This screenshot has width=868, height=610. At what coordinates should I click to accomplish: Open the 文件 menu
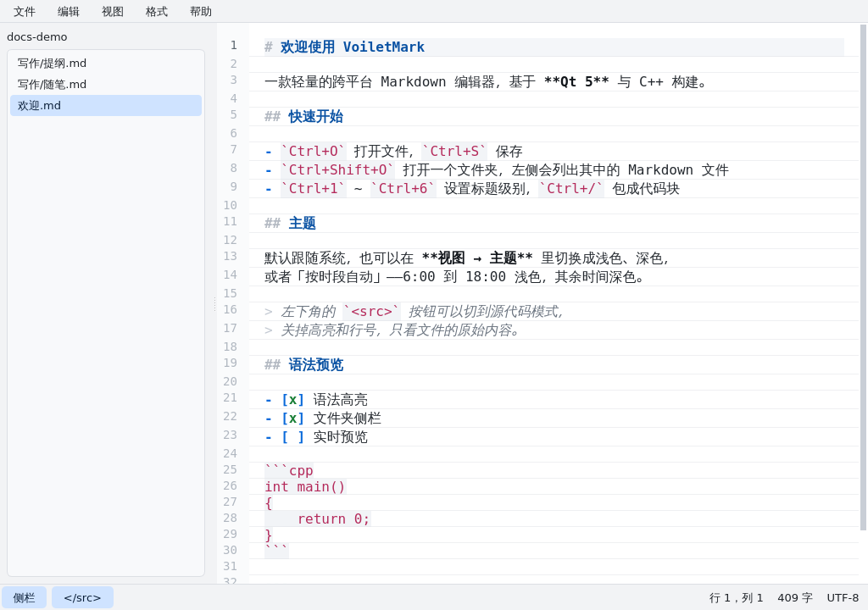(x=25, y=12)
